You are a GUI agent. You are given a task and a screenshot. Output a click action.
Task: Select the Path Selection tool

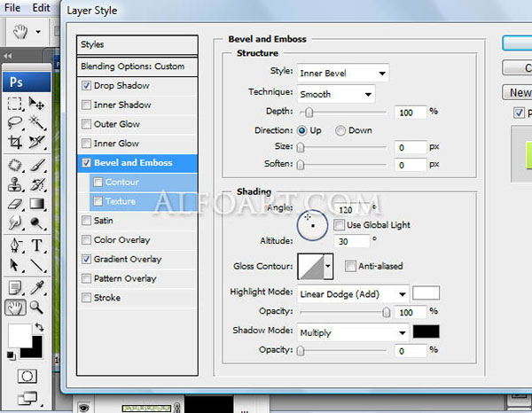14,265
